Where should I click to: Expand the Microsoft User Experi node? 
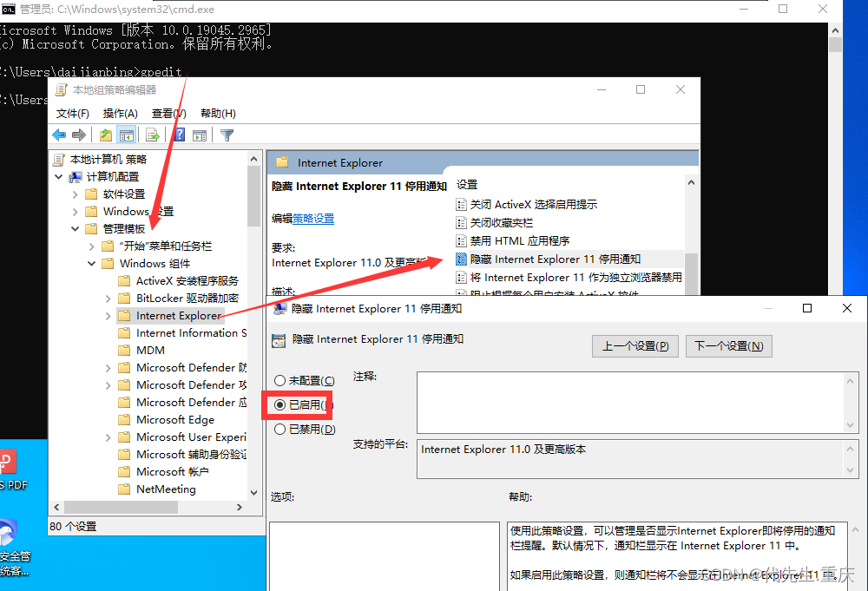[x=108, y=437]
